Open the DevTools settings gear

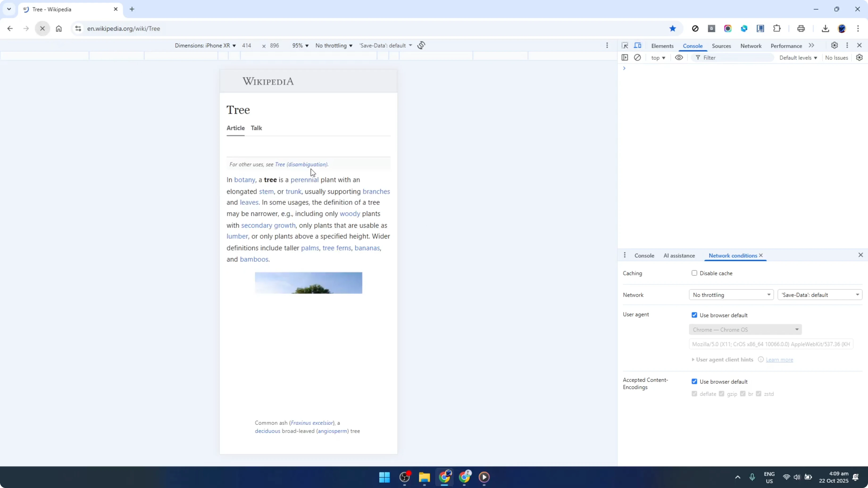coord(835,45)
